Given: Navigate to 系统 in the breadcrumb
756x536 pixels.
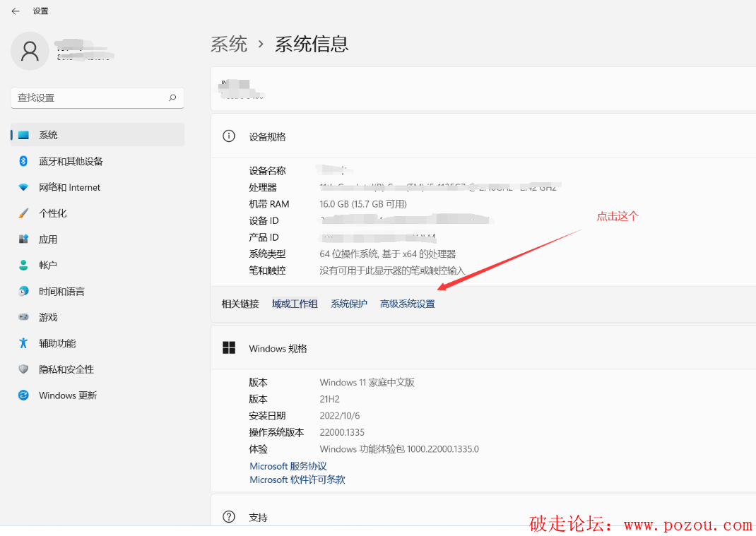Looking at the screenshot, I should 229,44.
